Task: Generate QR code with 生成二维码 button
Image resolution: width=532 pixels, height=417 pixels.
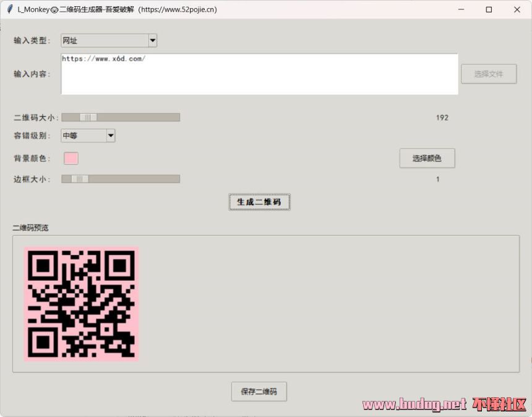Action: point(259,202)
